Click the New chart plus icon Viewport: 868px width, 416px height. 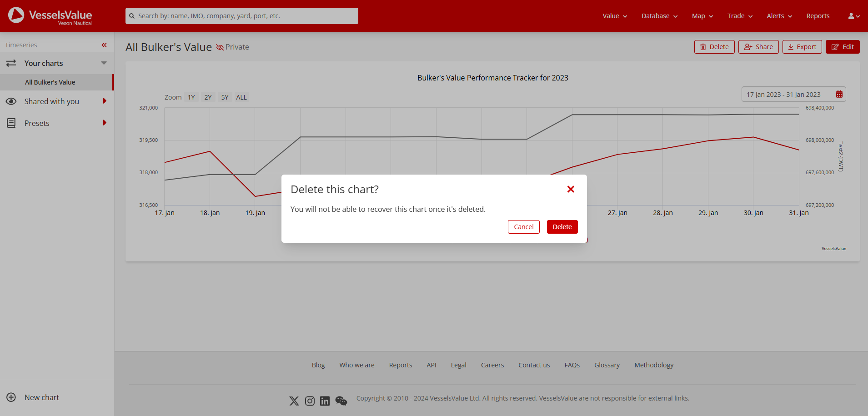coord(11,397)
